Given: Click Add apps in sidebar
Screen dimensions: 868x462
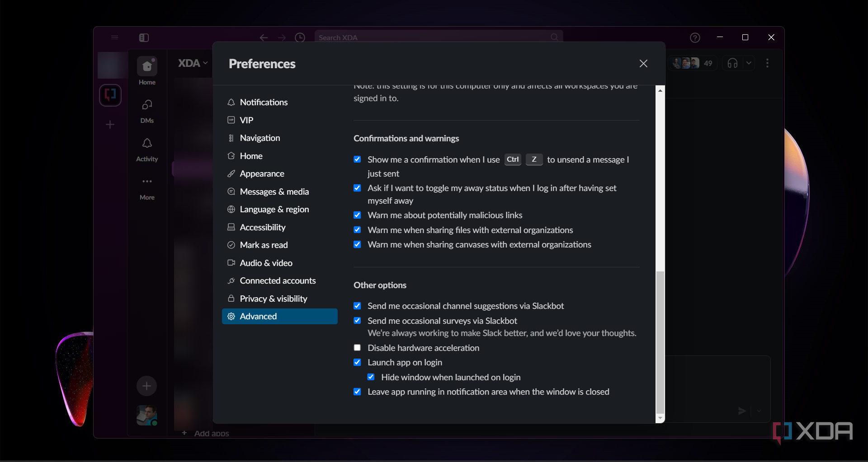Looking at the screenshot, I should coord(206,433).
